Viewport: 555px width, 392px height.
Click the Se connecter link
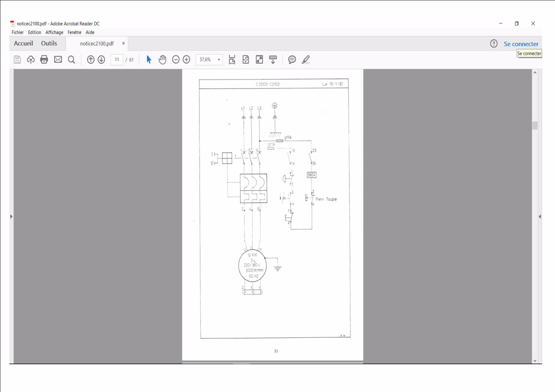521,44
